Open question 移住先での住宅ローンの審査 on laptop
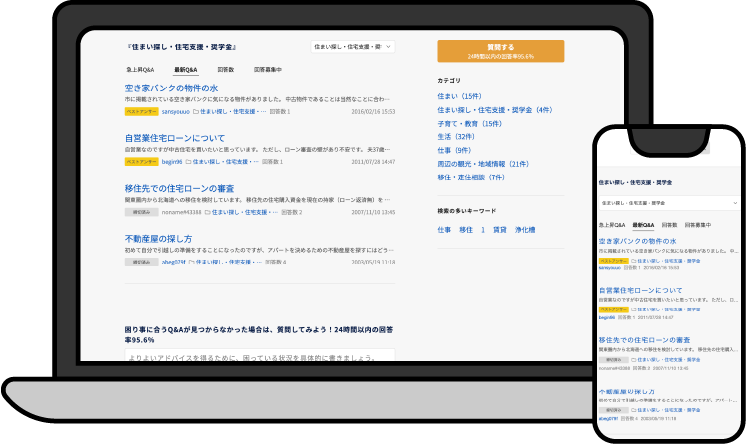Image resolution: width=746 pixels, height=444 pixels. click(179, 188)
